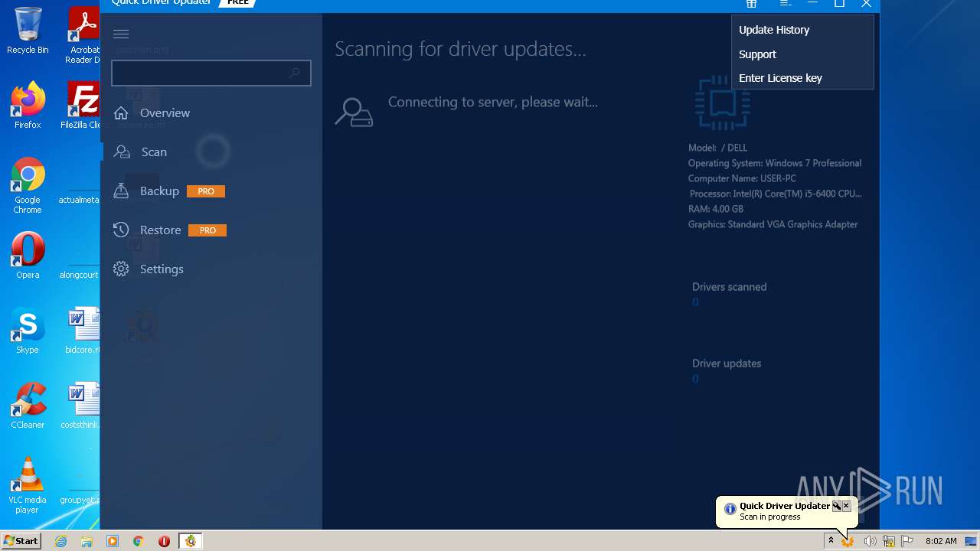
Task: Click Quick Driver Updater tray gear icon
Action: pos(848,541)
